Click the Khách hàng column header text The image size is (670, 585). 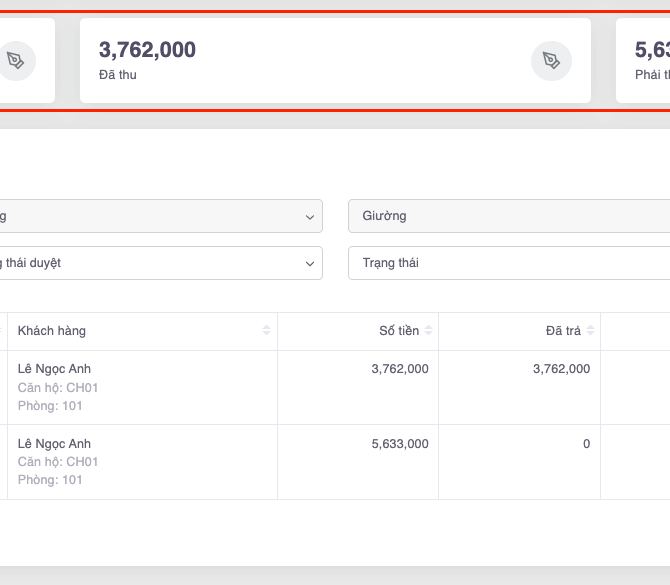coord(52,331)
